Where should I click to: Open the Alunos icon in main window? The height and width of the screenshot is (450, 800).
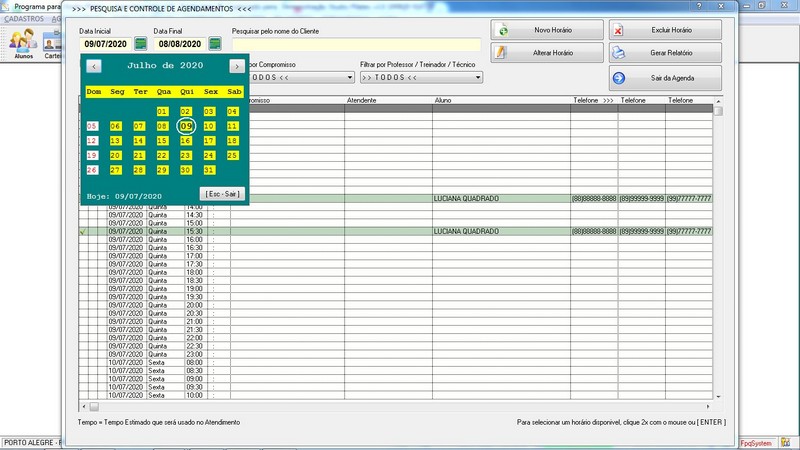pyautogui.click(x=23, y=44)
